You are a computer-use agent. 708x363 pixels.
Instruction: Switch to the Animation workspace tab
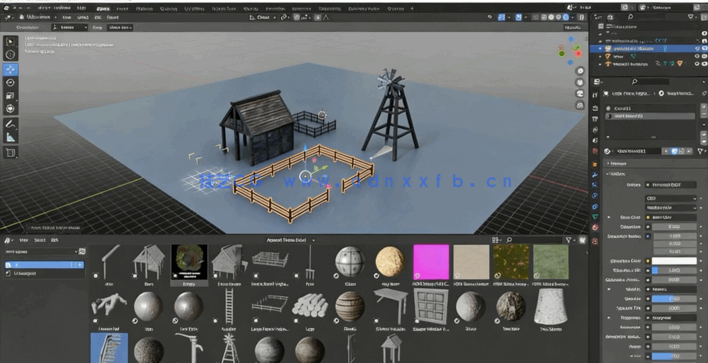pyautogui.click(x=275, y=9)
